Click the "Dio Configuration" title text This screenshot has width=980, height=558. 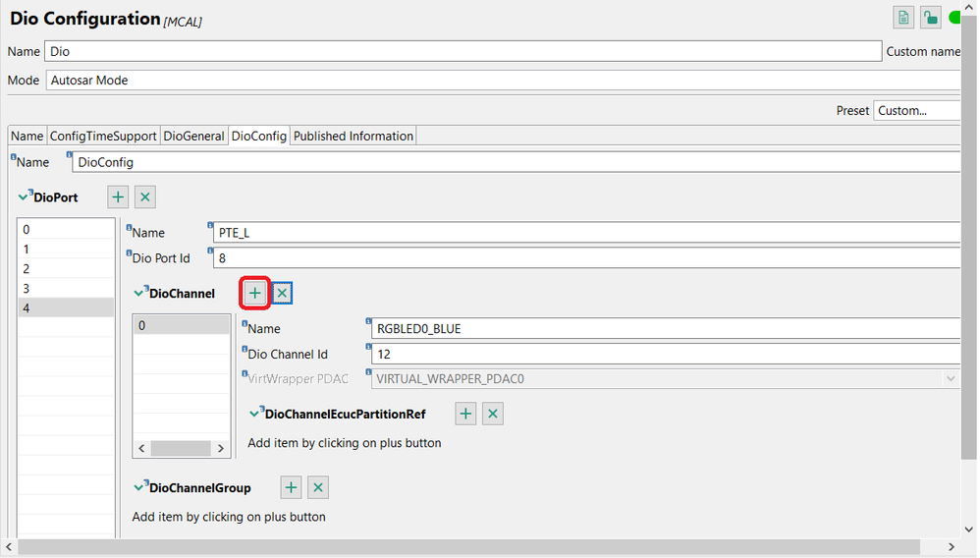[85, 19]
